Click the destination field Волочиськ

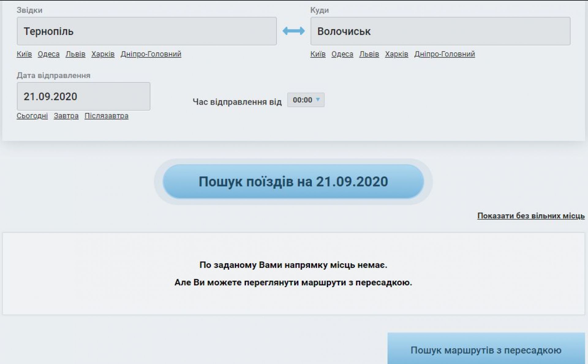click(440, 31)
